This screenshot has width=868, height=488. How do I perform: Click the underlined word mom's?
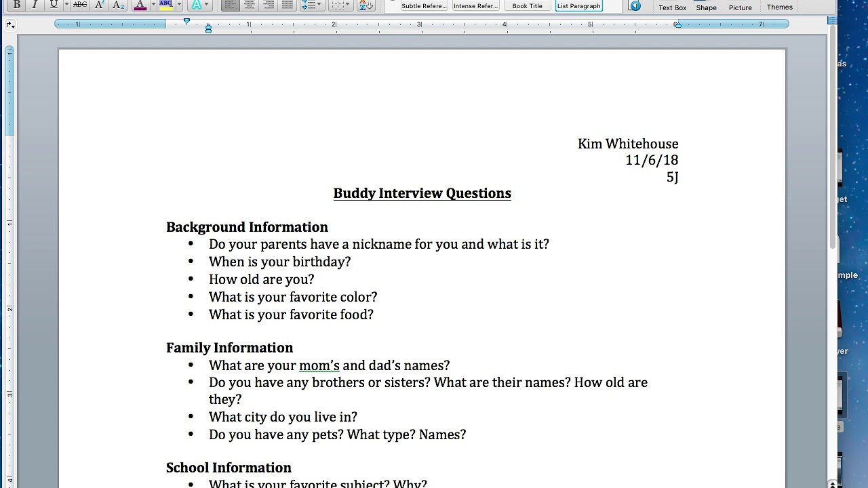coord(319,365)
